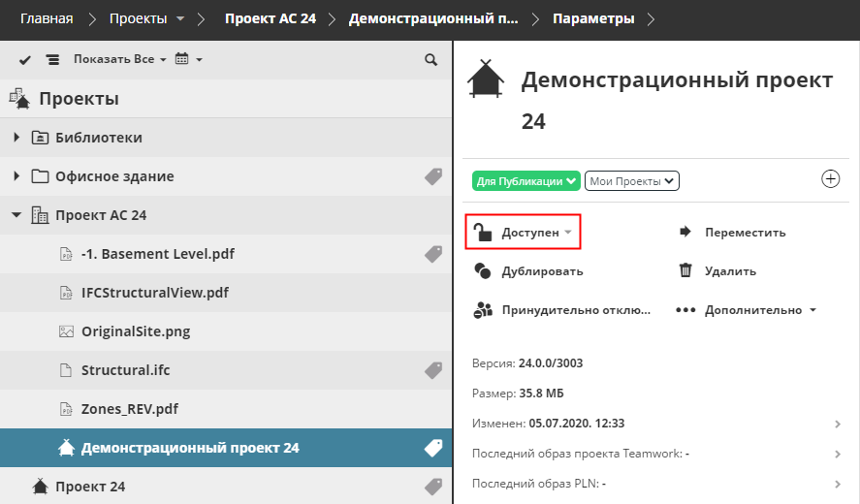Open the Для Публикации green tag dropdown
The image size is (860, 504).
click(x=526, y=181)
